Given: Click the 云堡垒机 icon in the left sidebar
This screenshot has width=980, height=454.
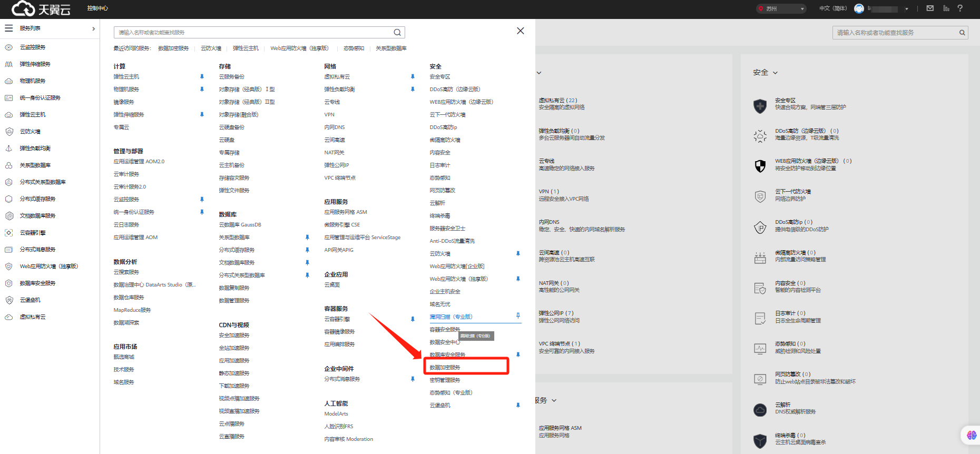Looking at the screenshot, I should 9,300.
